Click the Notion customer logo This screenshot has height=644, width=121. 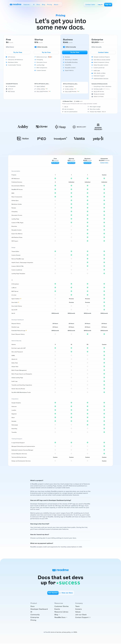[23, 139]
